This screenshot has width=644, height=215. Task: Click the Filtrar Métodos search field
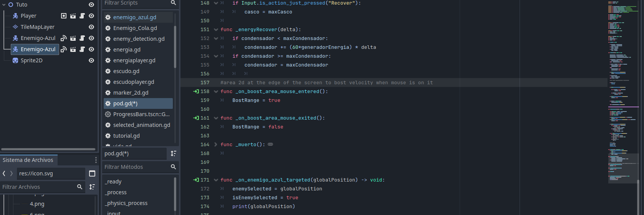[135, 167]
